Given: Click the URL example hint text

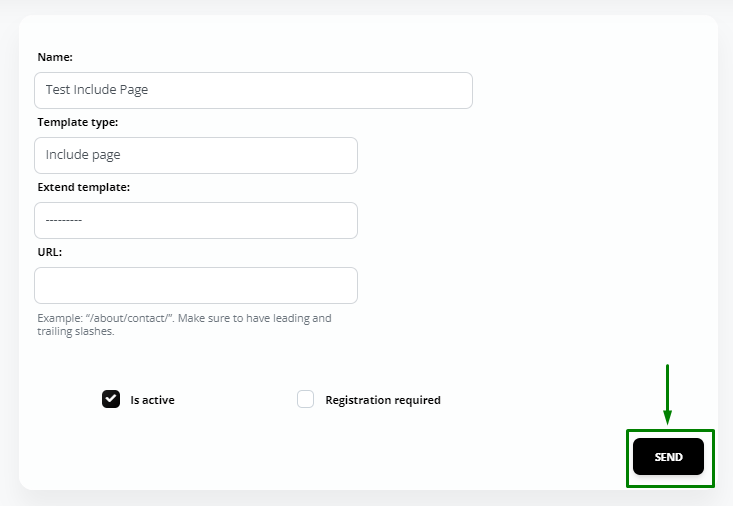Looking at the screenshot, I should pos(184,324).
